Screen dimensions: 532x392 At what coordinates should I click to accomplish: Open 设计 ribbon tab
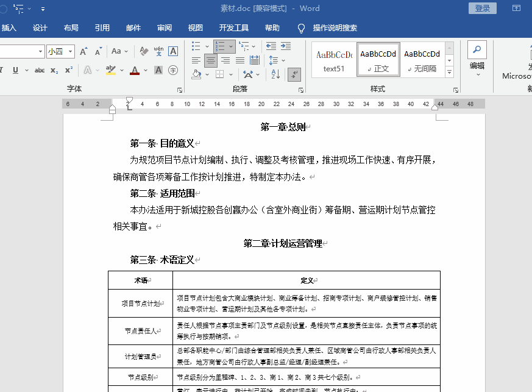(40, 28)
